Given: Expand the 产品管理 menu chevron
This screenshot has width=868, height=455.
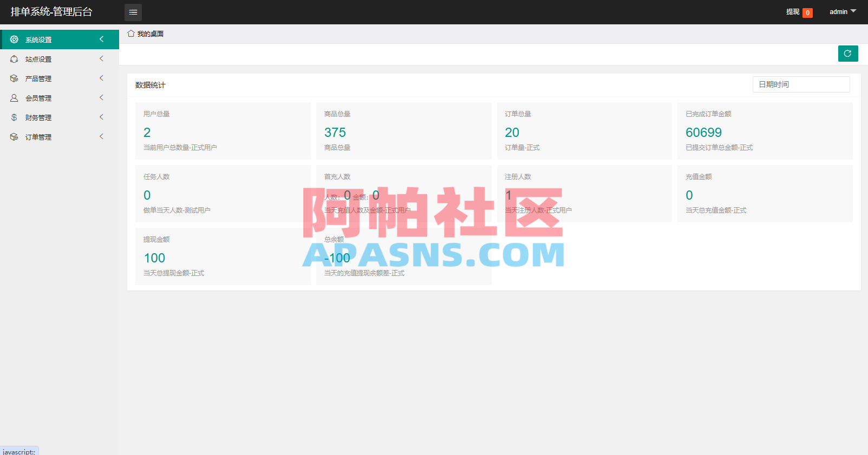Looking at the screenshot, I should (101, 78).
